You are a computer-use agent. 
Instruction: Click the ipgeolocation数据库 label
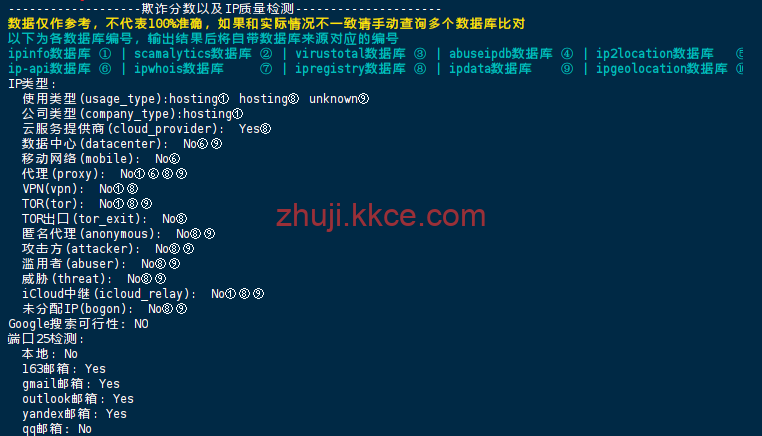(x=661, y=69)
